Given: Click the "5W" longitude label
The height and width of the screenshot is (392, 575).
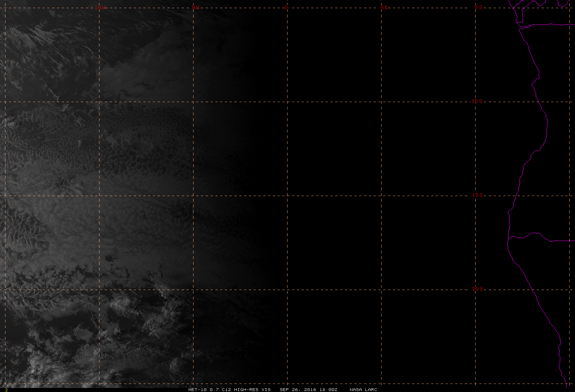Looking at the screenshot, I should point(195,7).
